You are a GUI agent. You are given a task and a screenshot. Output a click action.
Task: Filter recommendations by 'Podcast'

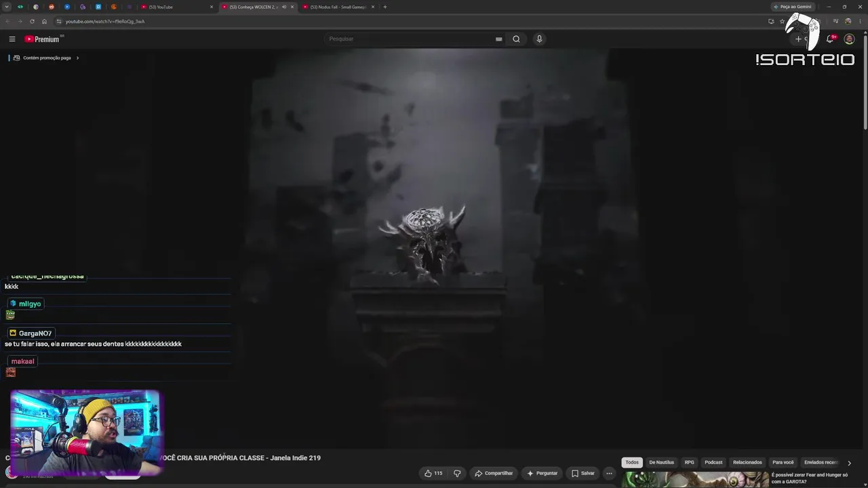pyautogui.click(x=713, y=462)
